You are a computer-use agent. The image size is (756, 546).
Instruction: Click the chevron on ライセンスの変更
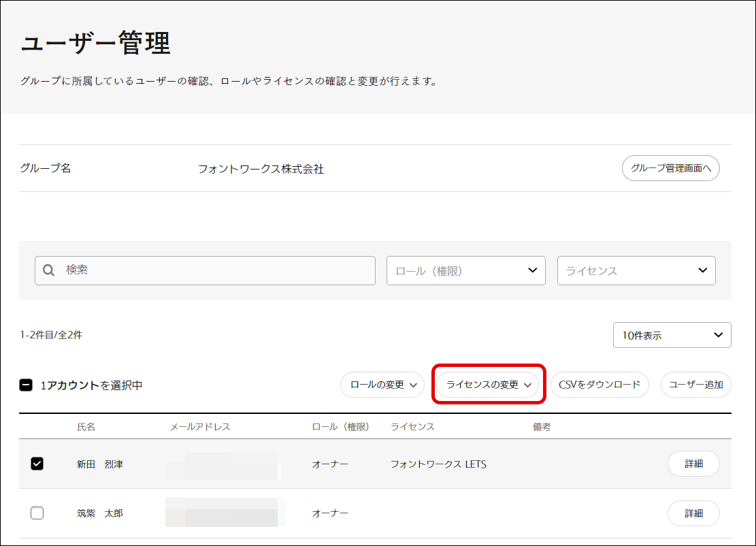click(527, 385)
